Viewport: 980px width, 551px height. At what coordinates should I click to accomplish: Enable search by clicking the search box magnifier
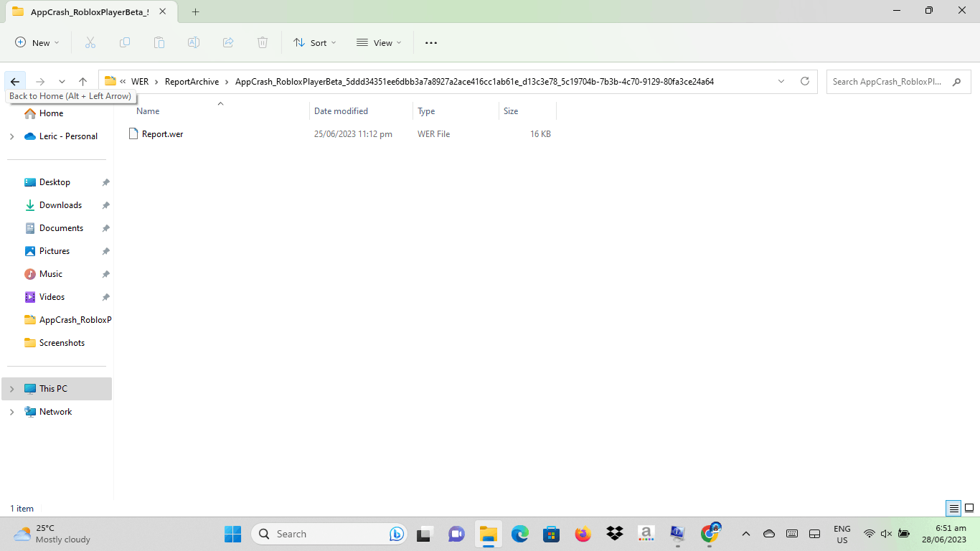(x=956, y=82)
